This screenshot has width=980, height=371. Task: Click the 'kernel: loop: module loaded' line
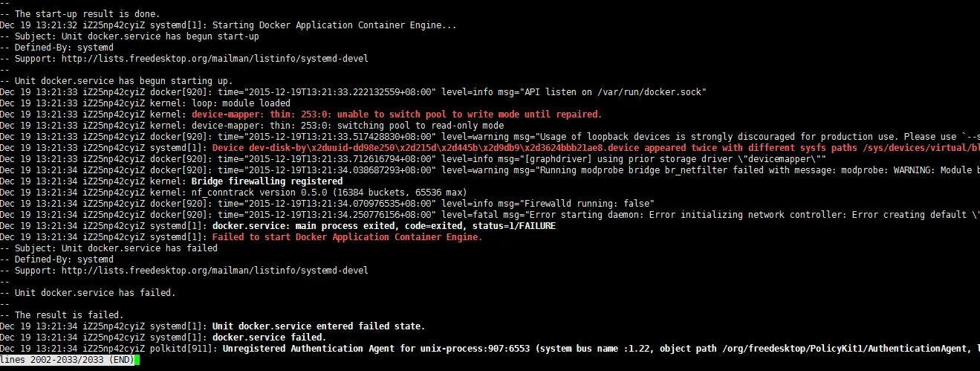pyautogui.click(x=146, y=103)
